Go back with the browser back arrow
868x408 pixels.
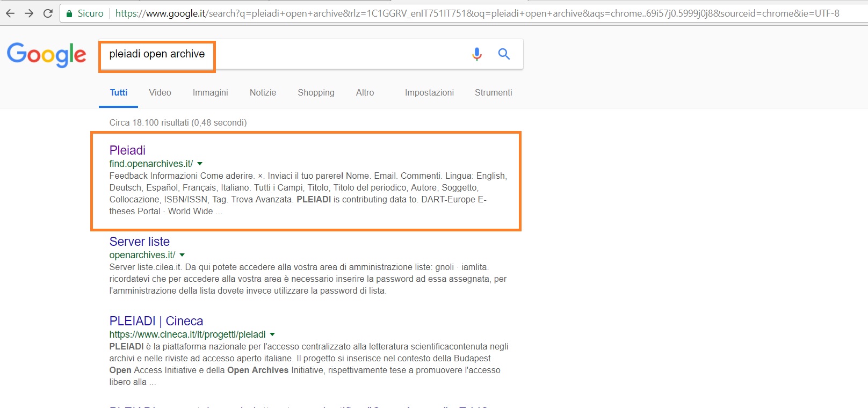coord(10,13)
